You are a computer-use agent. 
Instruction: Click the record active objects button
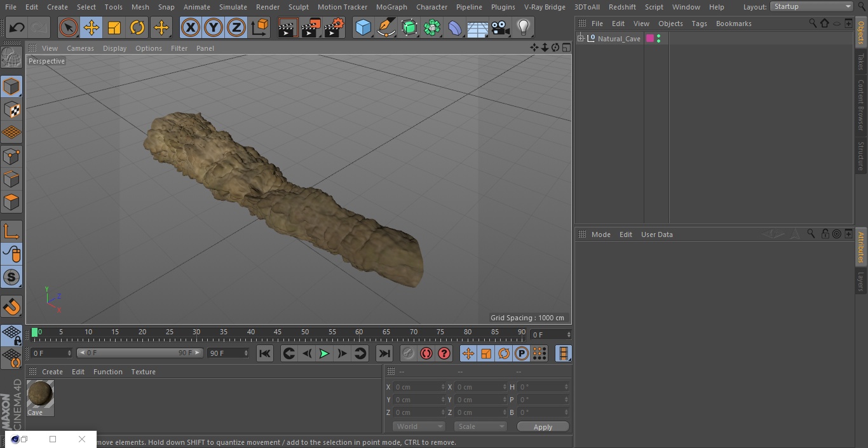408,353
